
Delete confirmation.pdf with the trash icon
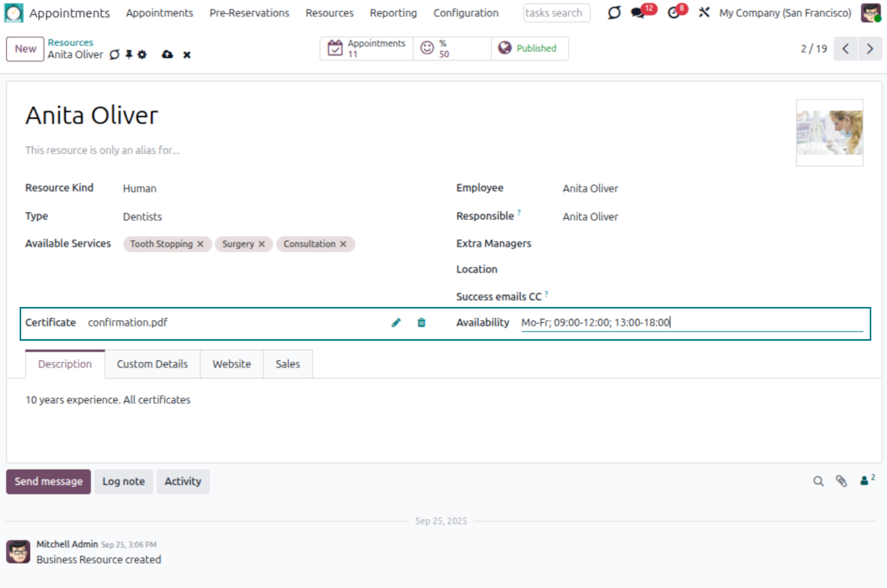click(422, 323)
